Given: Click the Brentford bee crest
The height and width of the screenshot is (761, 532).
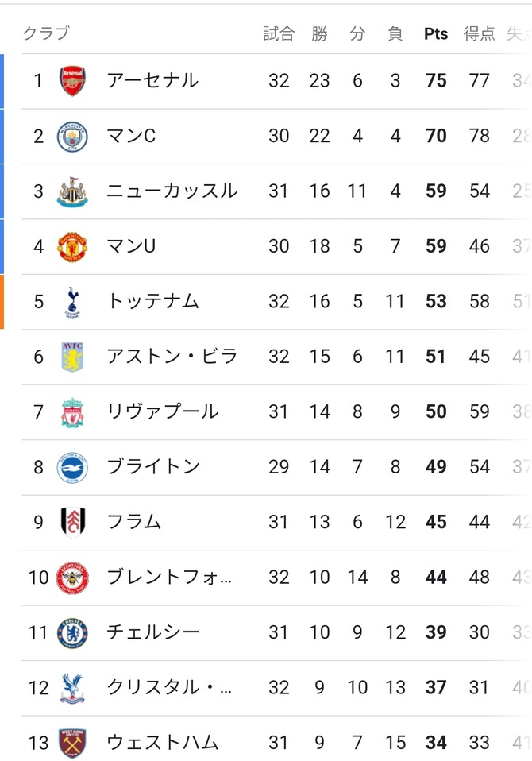Looking at the screenshot, I should tap(72, 578).
